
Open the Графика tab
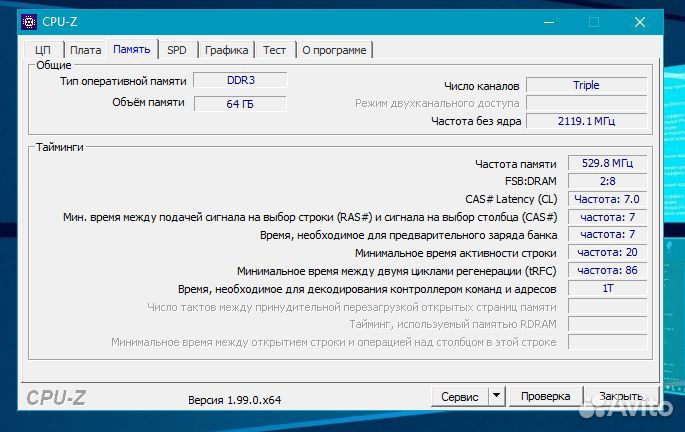[x=226, y=50]
